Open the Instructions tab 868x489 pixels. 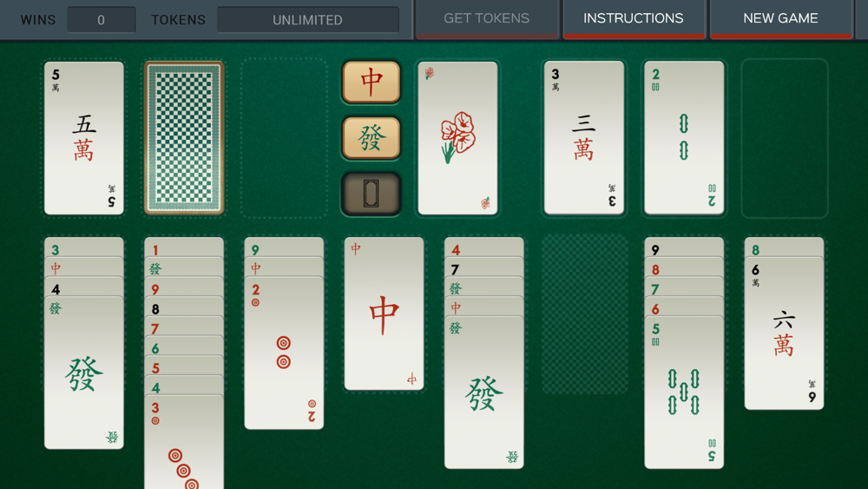tap(634, 19)
